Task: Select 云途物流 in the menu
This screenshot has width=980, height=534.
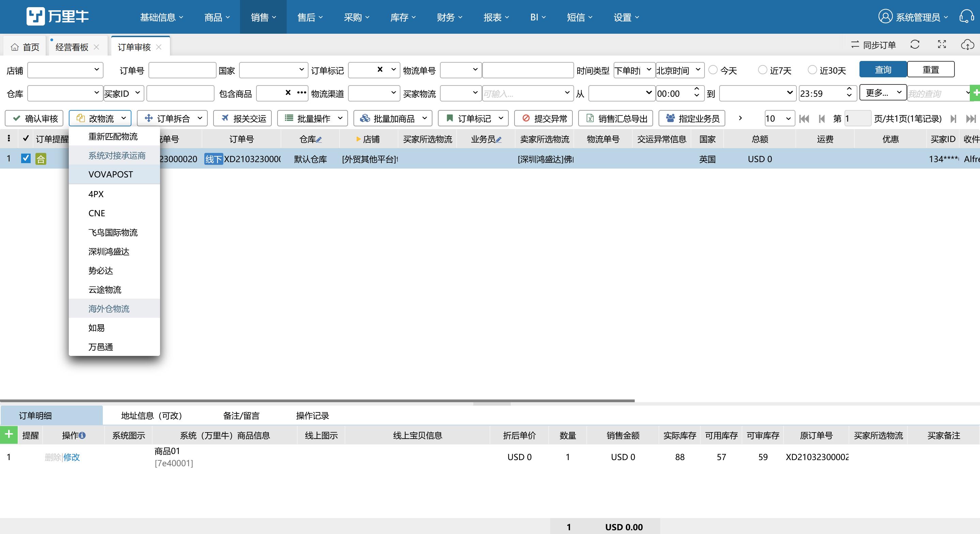Action: click(114, 289)
